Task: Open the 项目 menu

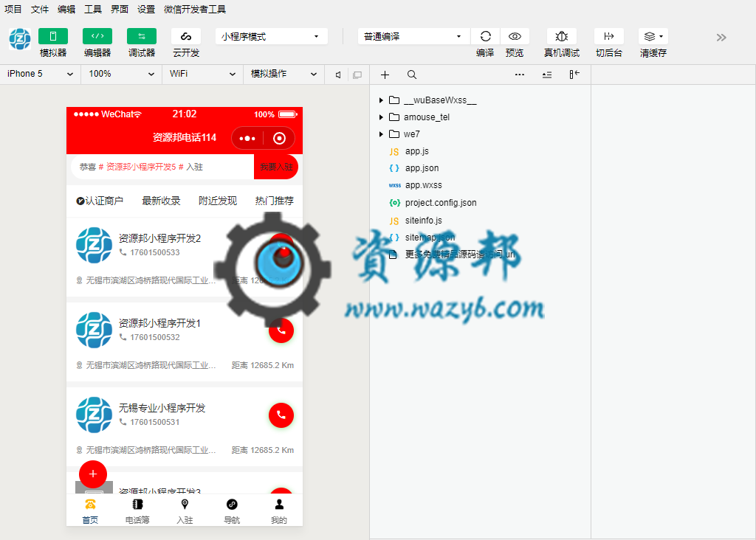Action: pyautogui.click(x=13, y=9)
